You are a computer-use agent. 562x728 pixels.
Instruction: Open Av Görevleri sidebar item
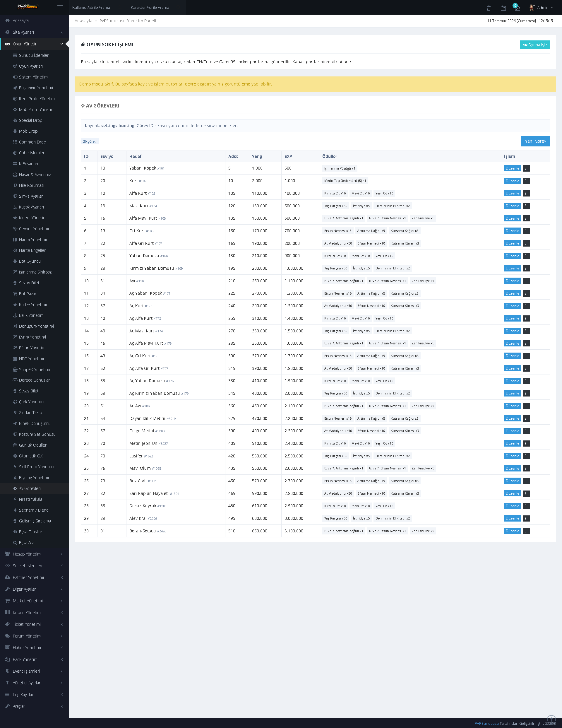34,488
